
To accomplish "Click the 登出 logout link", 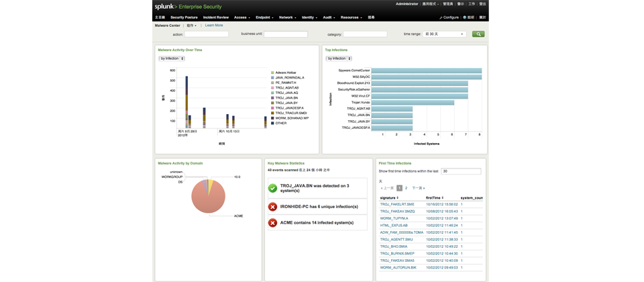I will 482,4.
